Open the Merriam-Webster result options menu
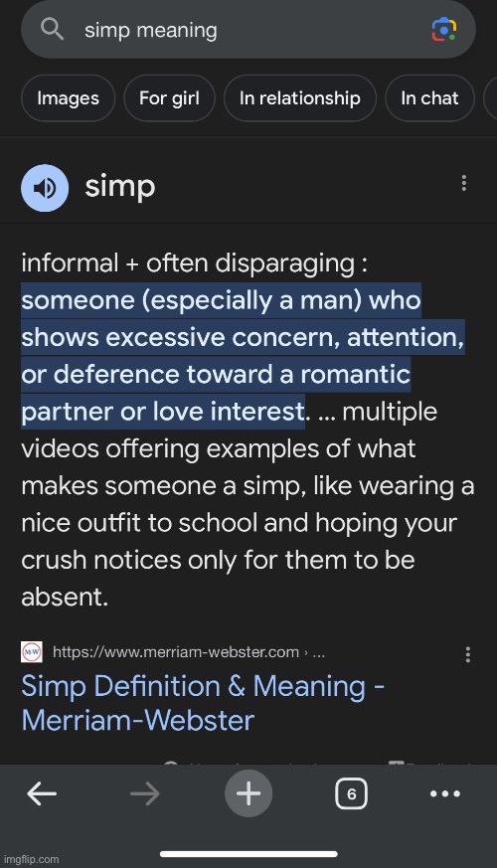 coord(468,654)
